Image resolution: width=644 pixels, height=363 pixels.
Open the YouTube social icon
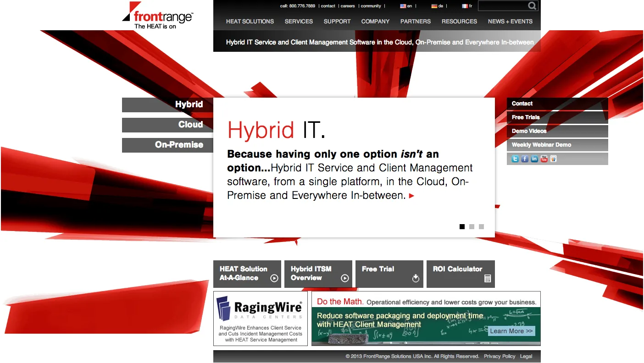(x=544, y=159)
